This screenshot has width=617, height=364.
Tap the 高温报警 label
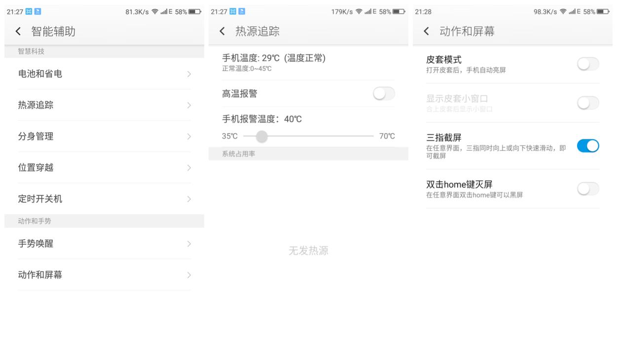tap(240, 93)
